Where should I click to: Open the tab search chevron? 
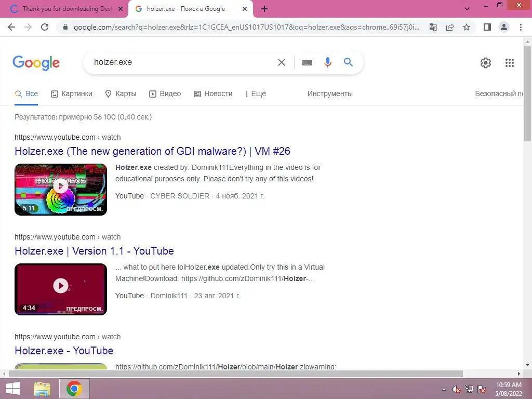[467, 9]
